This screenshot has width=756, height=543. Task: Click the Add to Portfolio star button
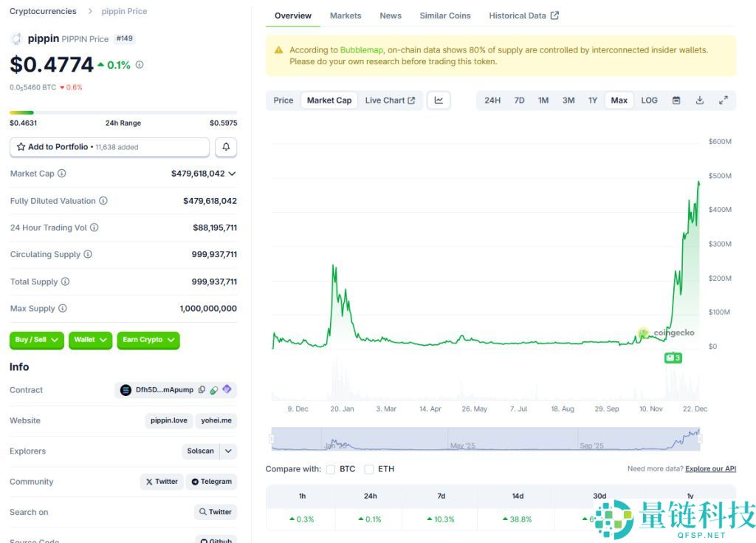click(109, 147)
